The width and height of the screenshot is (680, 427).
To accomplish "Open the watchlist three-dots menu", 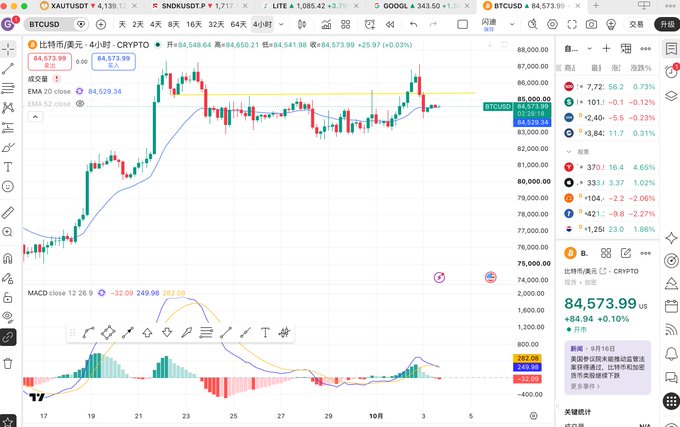I will point(645,49).
